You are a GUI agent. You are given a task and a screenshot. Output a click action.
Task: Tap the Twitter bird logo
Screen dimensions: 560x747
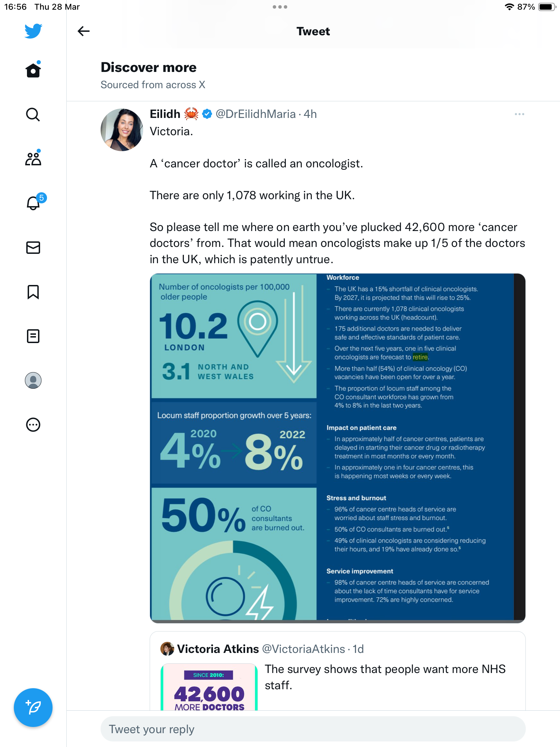pyautogui.click(x=33, y=31)
